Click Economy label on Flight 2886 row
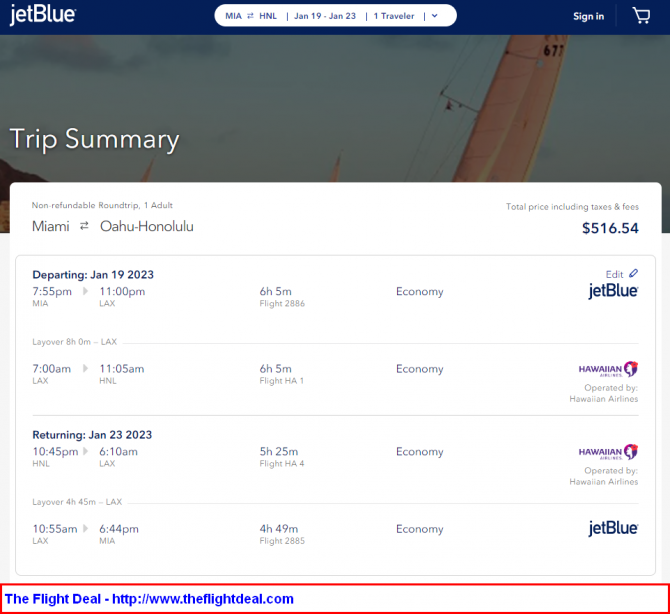670x614 pixels. (x=420, y=292)
